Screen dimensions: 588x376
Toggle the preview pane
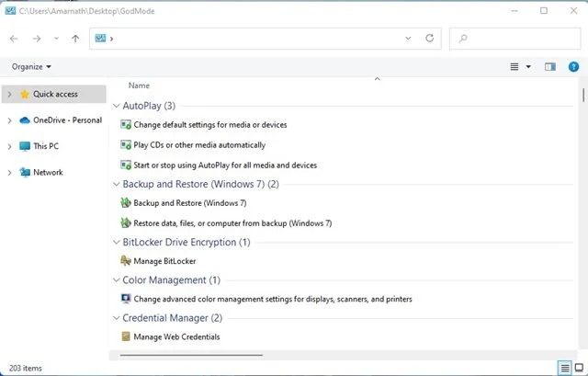(550, 67)
